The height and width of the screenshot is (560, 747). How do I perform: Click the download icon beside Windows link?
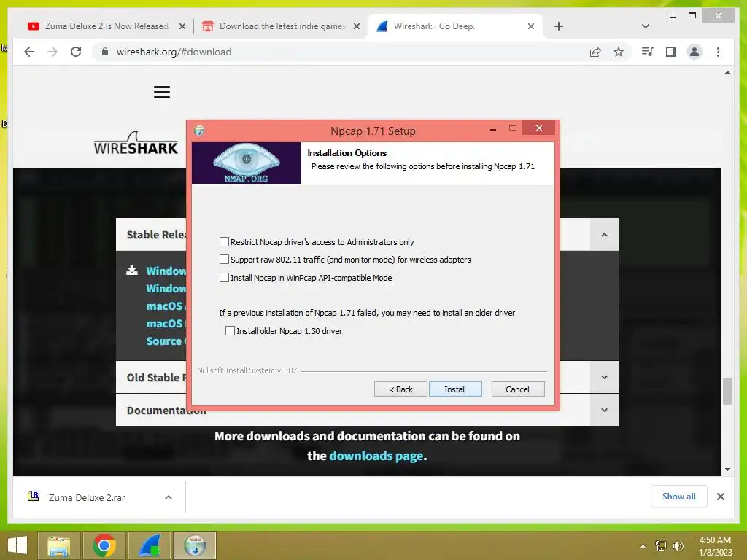[132, 271]
